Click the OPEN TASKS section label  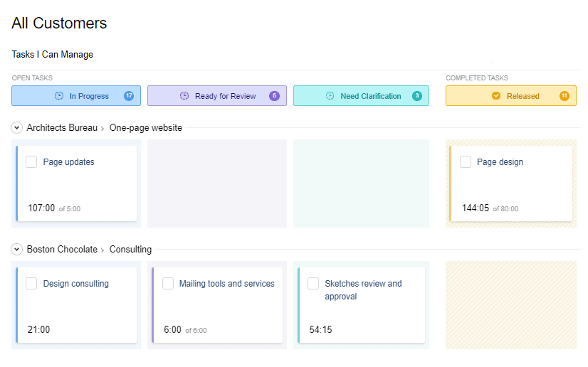click(32, 78)
